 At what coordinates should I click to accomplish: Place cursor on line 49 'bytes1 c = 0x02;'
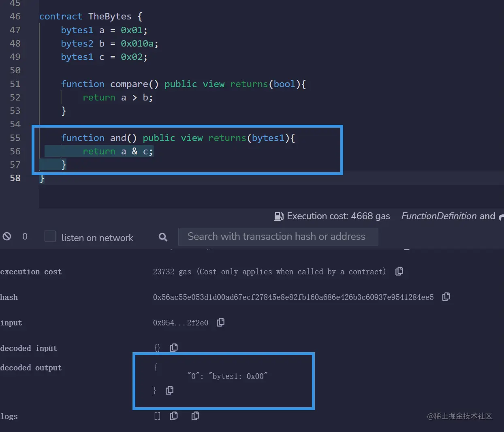(x=104, y=57)
